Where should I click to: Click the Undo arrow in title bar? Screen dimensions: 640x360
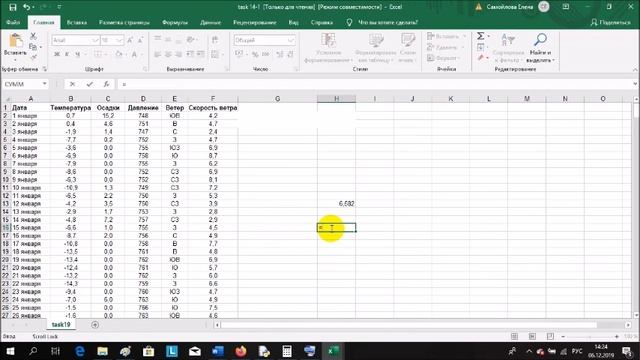pyautogui.click(x=27, y=7)
